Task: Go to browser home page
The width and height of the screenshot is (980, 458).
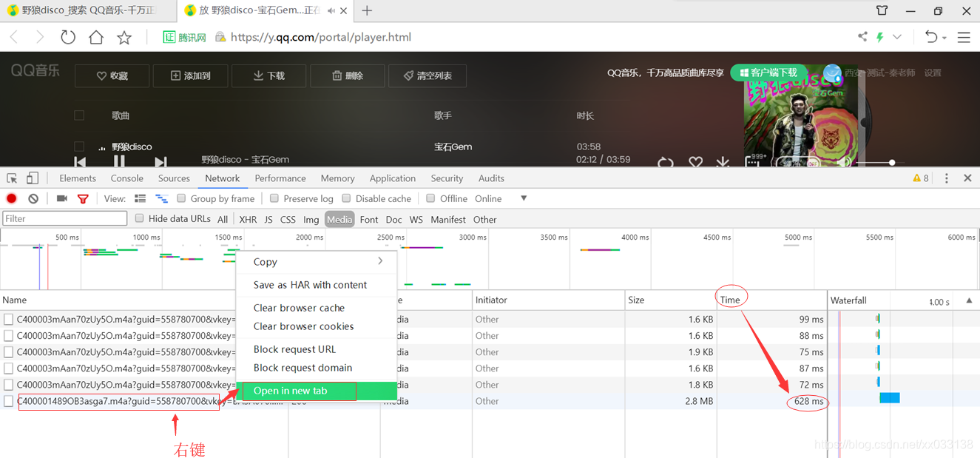Action: 96,37
